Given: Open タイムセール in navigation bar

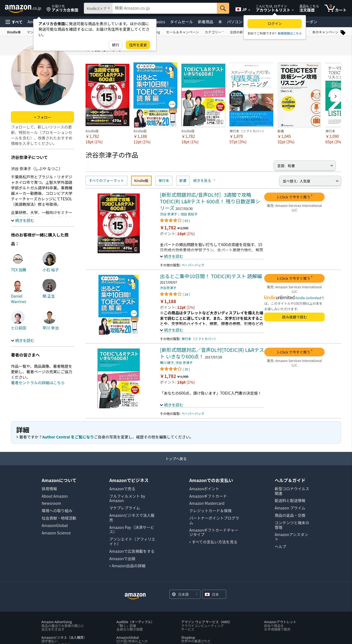Looking at the screenshot, I should click(x=181, y=22).
